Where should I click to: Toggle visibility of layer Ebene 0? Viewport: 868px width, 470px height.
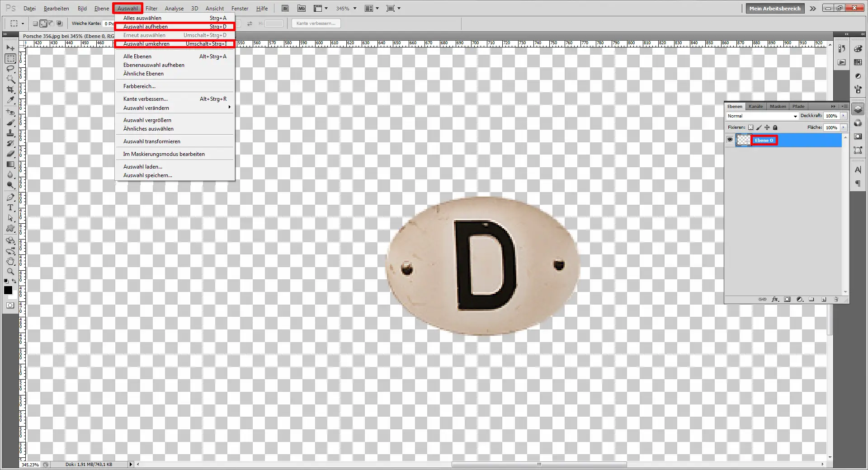(x=730, y=140)
